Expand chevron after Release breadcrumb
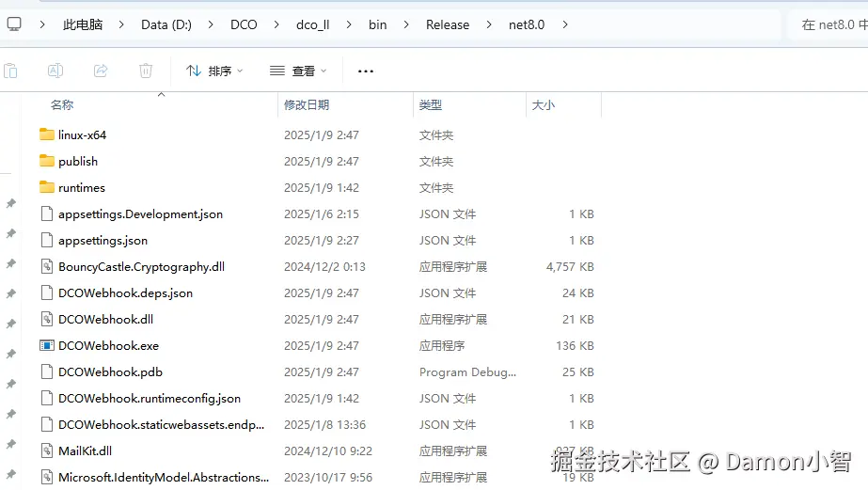868x490 pixels. (489, 24)
